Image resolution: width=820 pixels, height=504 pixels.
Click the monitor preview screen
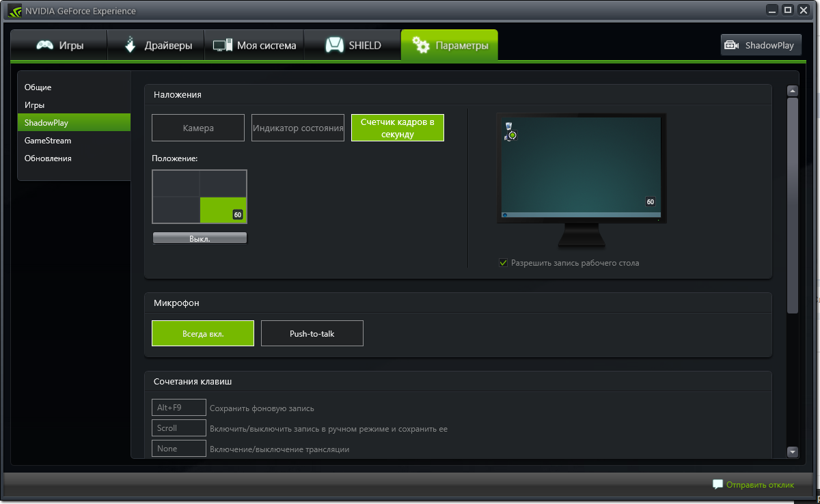tap(581, 167)
